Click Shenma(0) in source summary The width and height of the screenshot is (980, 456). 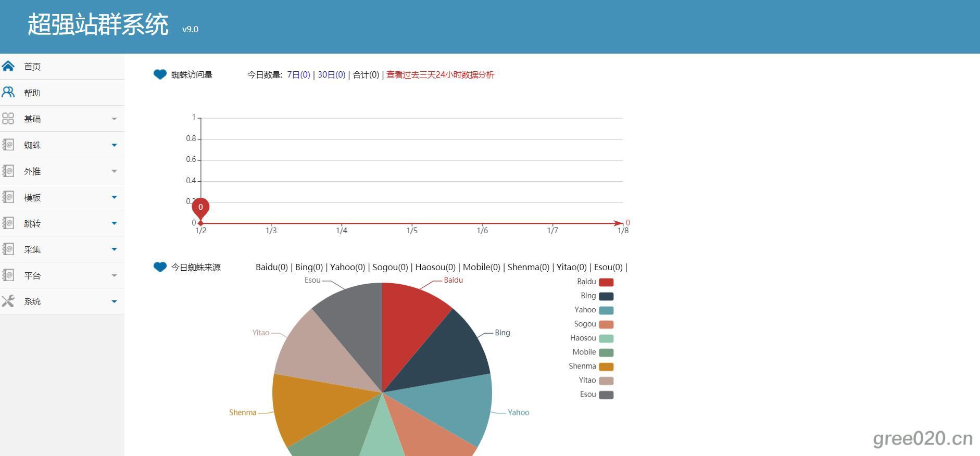coord(529,267)
